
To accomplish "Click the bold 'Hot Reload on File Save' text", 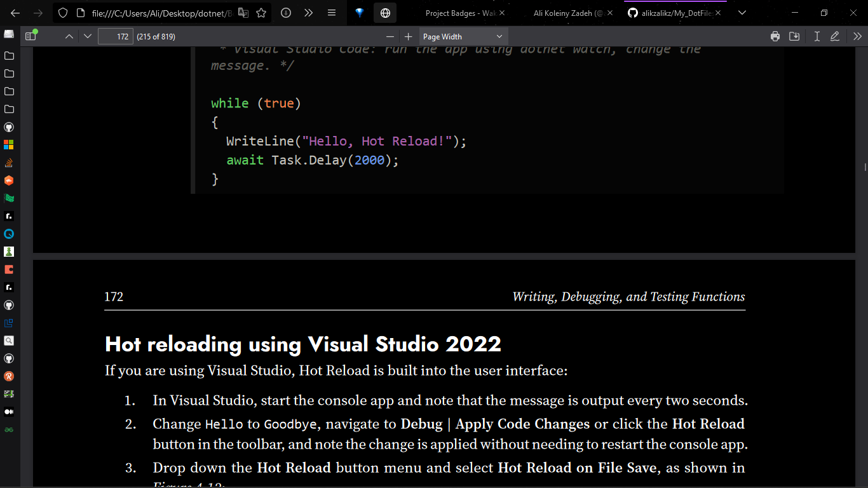I will pyautogui.click(x=579, y=468).
